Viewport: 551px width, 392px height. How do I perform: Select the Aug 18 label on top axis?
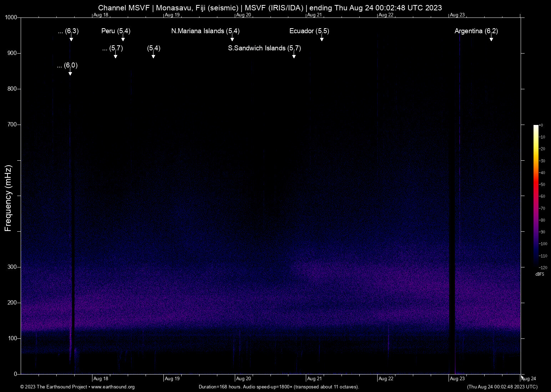[101, 15]
